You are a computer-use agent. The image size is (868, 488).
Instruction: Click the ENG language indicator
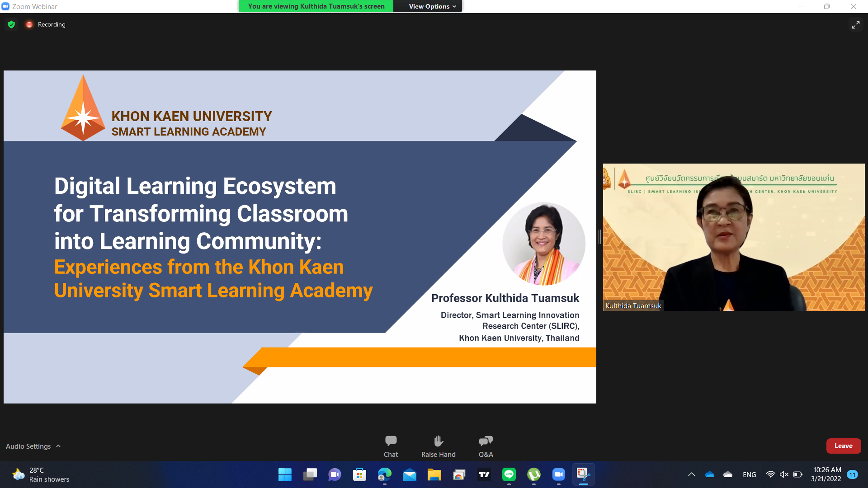click(x=749, y=474)
